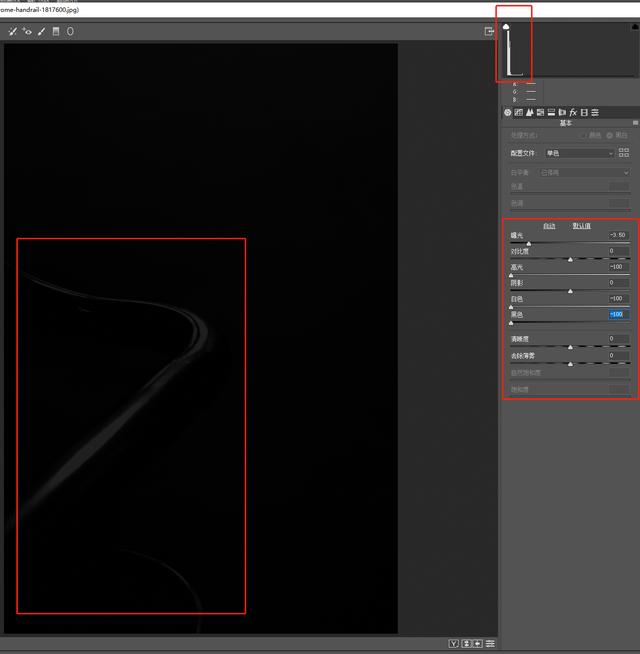Click the 黑色 blacks slider handle
The image size is (640, 654).
[x=511, y=323]
